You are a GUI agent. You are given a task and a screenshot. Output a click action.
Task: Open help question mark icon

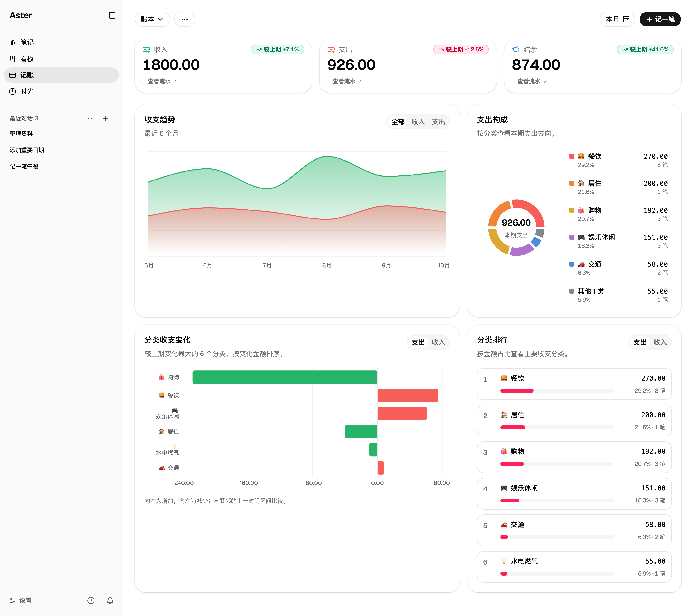(91, 600)
